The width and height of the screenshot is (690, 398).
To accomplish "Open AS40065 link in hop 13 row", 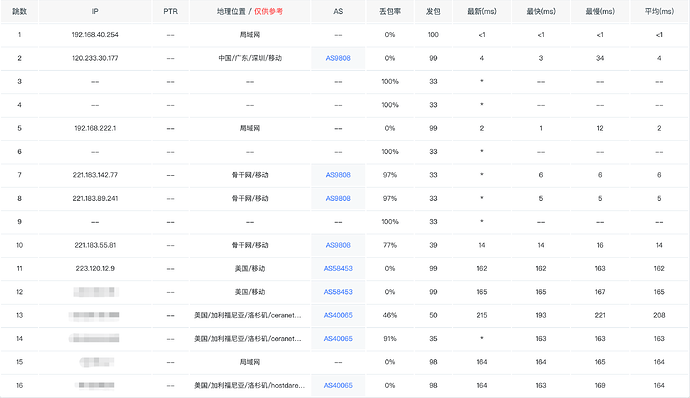I will pyautogui.click(x=338, y=315).
